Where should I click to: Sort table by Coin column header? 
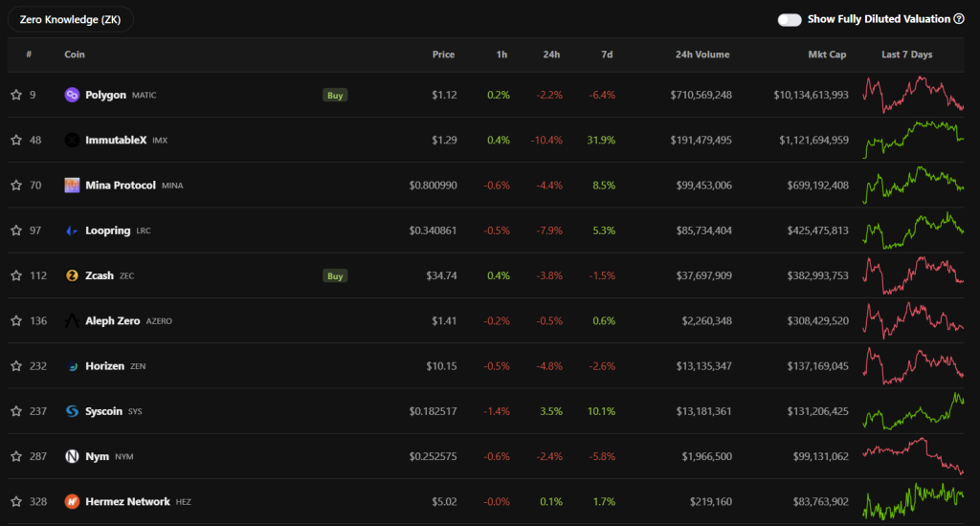(75, 55)
